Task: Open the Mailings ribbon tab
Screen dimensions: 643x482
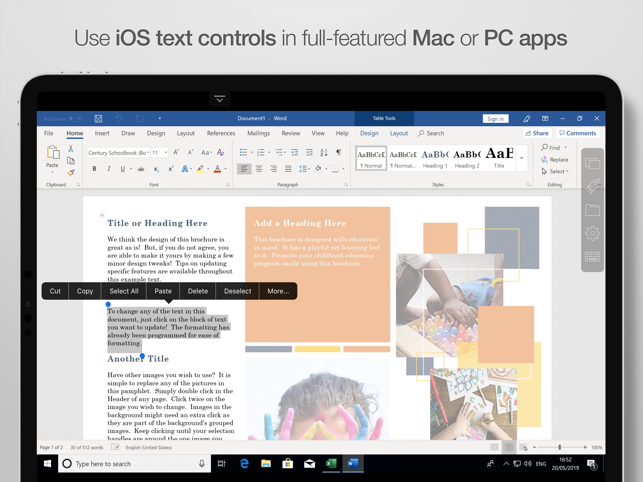Action: click(258, 133)
